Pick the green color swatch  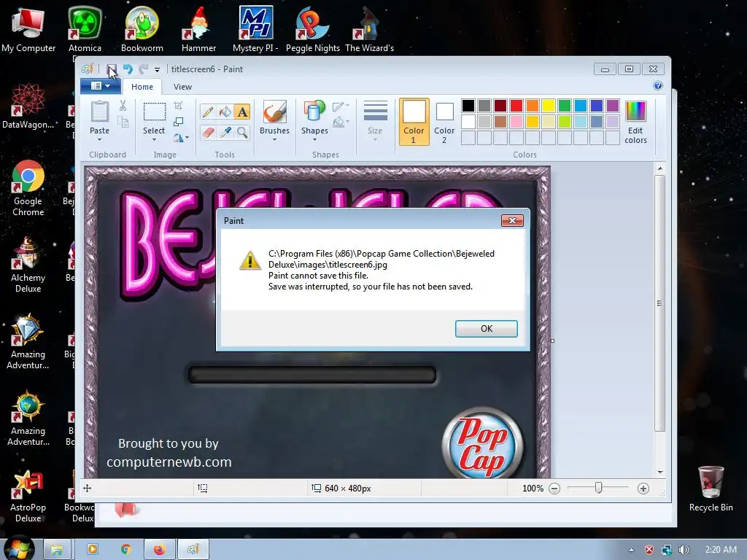tap(564, 106)
